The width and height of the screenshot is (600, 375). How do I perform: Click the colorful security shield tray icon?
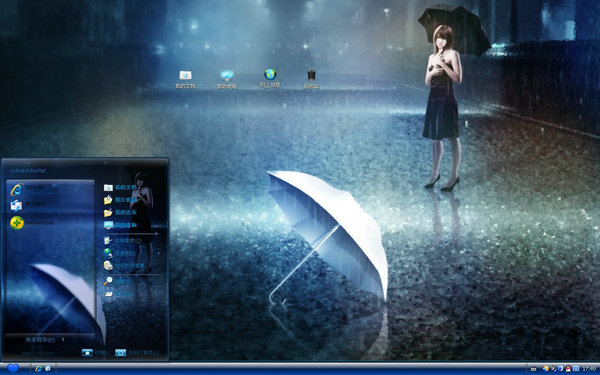tap(546, 368)
